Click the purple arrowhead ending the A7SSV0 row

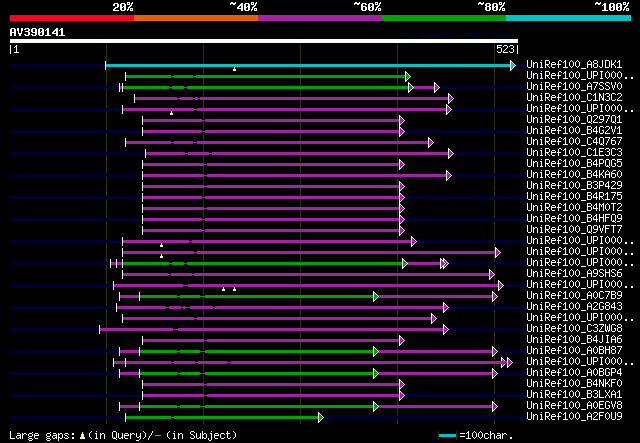[x=437, y=87]
